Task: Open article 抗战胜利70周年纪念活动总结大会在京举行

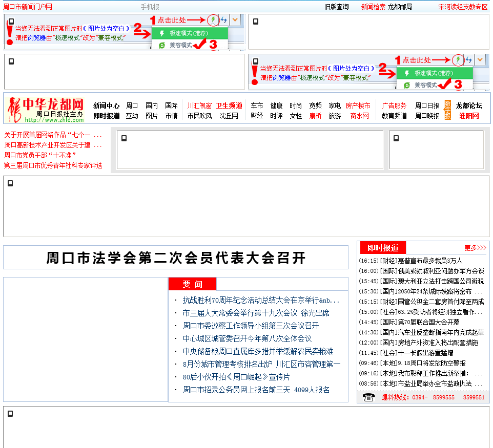Action: pyautogui.click(x=261, y=301)
